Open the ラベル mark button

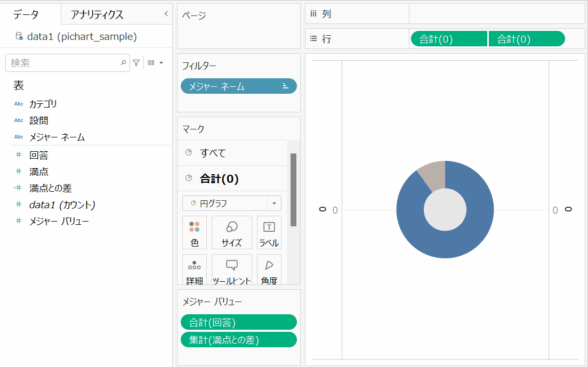(x=269, y=232)
